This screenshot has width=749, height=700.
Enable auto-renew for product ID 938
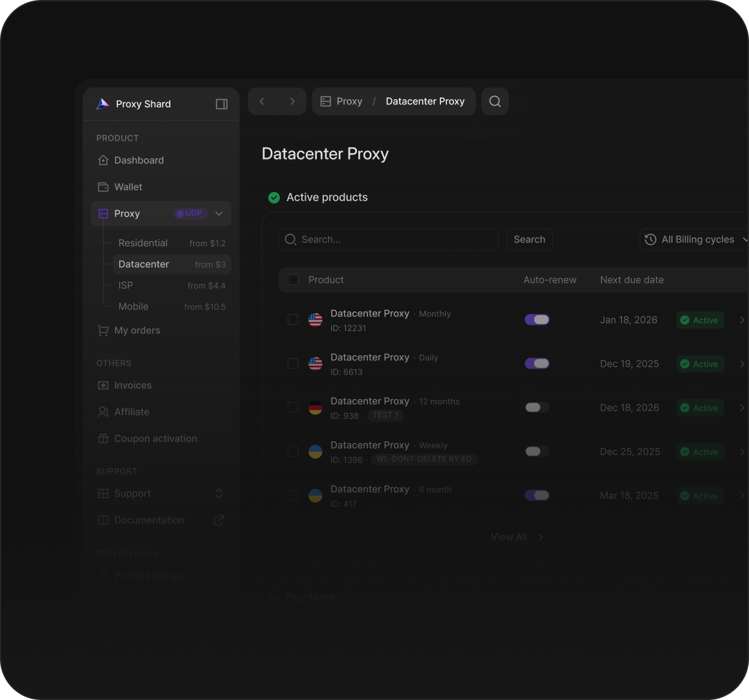(x=536, y=407)
